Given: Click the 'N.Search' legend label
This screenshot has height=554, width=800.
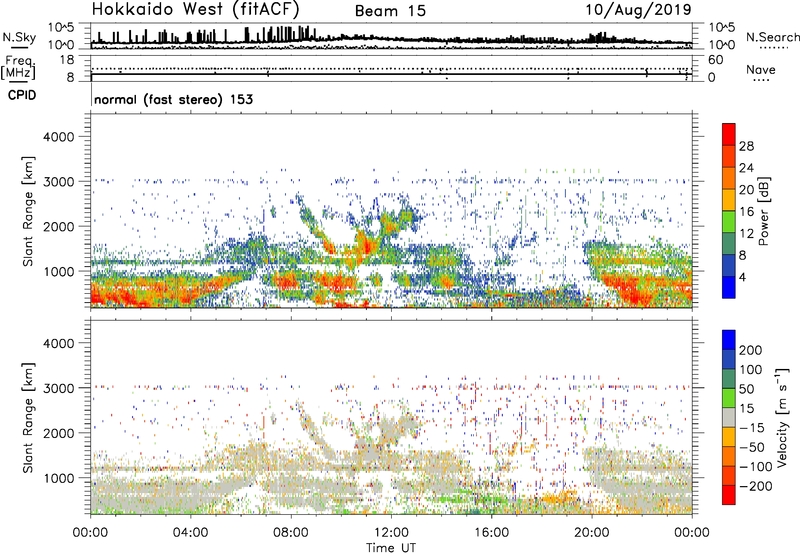Looking at the screenshot, I should [x=772, y=37].
